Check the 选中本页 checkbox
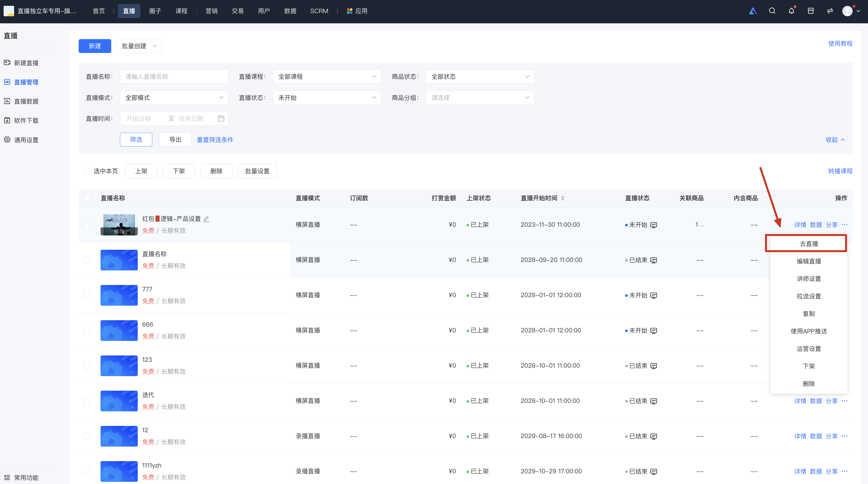 87,171
